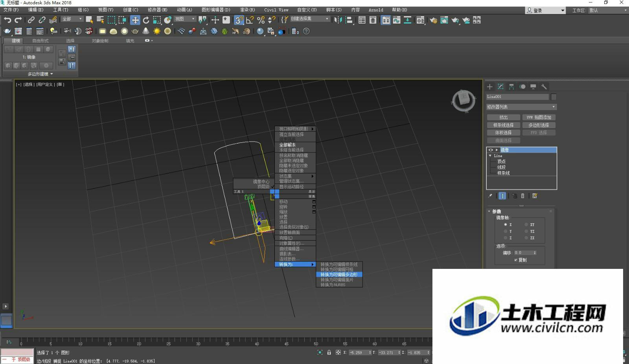This screenshot has height=364, width=629.
Task: Toggle the 复制 (Copy) checkbox
Action: [x=516, y=260]
